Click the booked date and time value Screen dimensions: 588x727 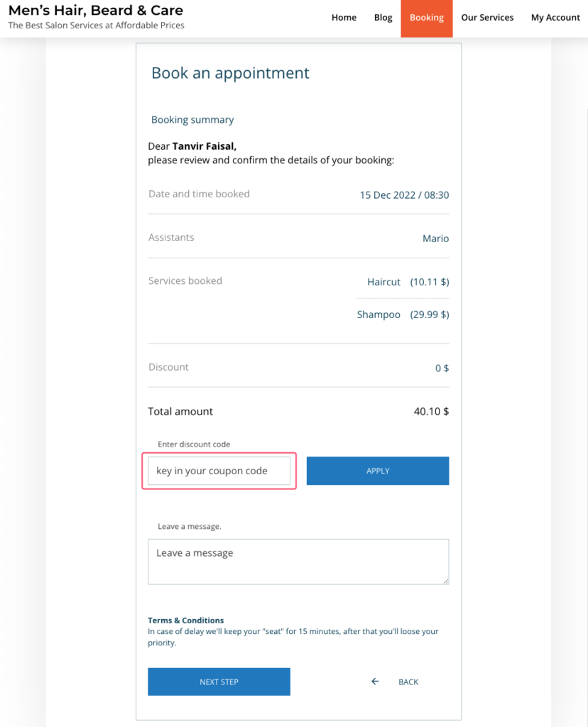tap(404, 195)
